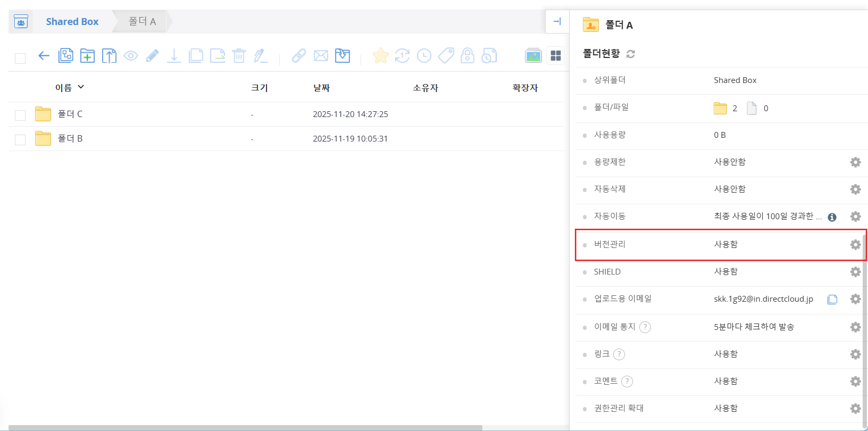Go to Shared Box in the breadcrumb
The image size is (868, 431).
tap(72, 22)
